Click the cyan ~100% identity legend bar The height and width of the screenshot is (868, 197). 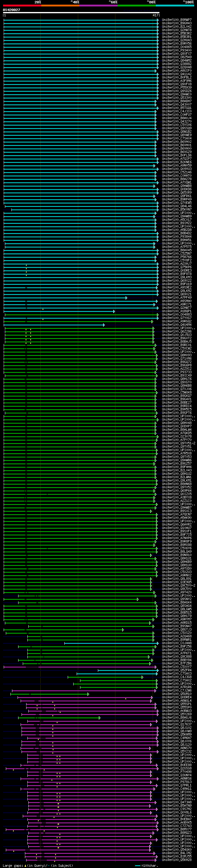[175, 6]
